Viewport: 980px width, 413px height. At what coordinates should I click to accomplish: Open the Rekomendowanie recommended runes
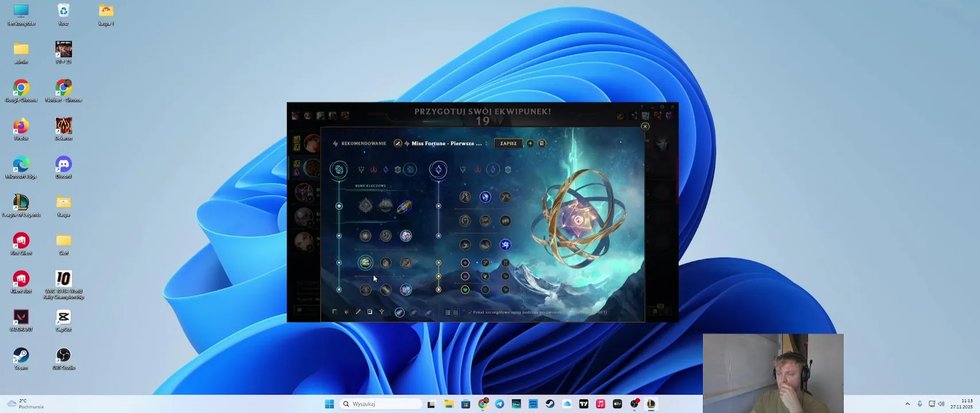tap(359, 143)
